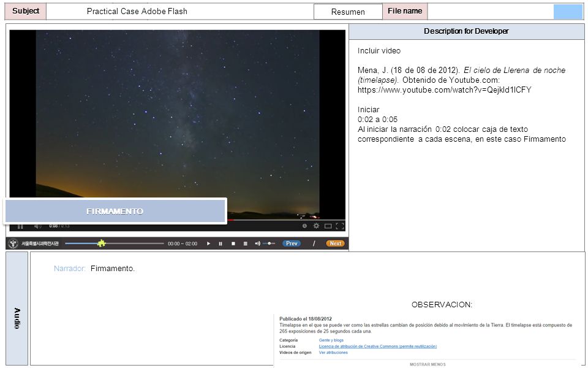The height and width of the screenshot is (368, 588).
Task: Click the 'Ver atribuciones' link
Action: pos(333,353)
